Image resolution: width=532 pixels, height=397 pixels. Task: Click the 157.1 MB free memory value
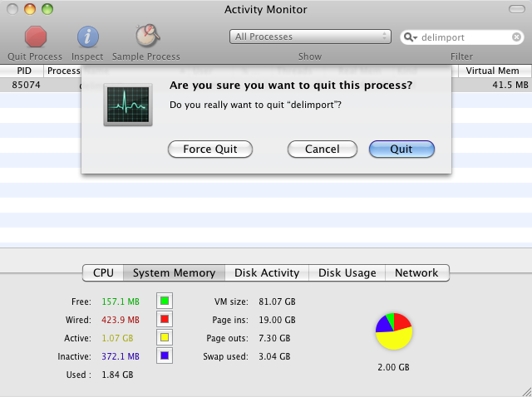click(121, 301)
